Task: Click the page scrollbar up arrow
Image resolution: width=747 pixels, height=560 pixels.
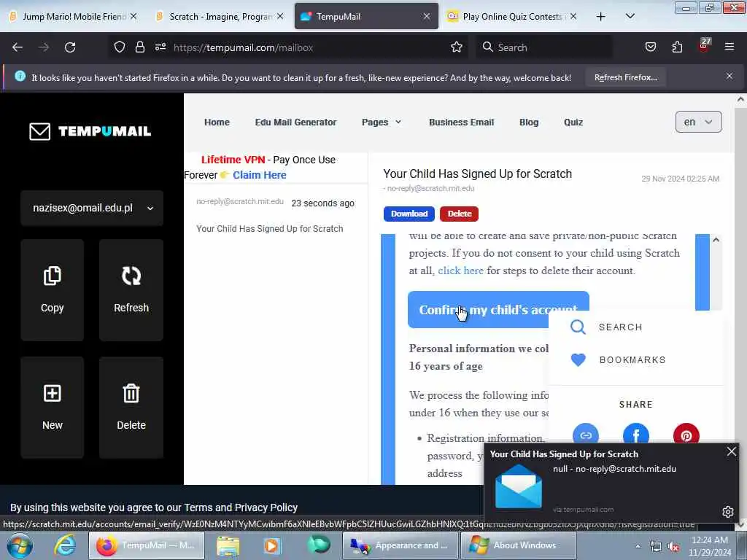Action: pyautogui.click(x=740, y=99)
